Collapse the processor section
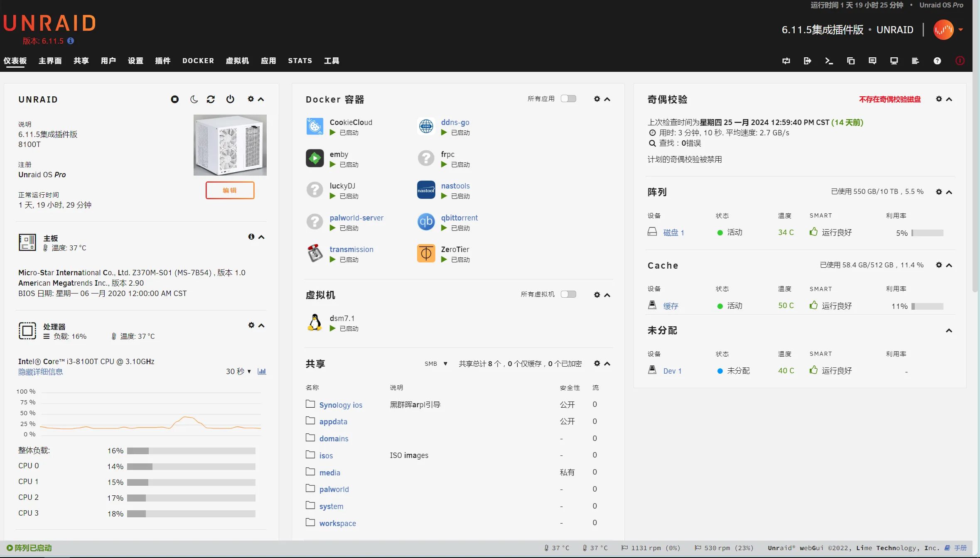The image size is (980, 558). [x=261, y=325]
